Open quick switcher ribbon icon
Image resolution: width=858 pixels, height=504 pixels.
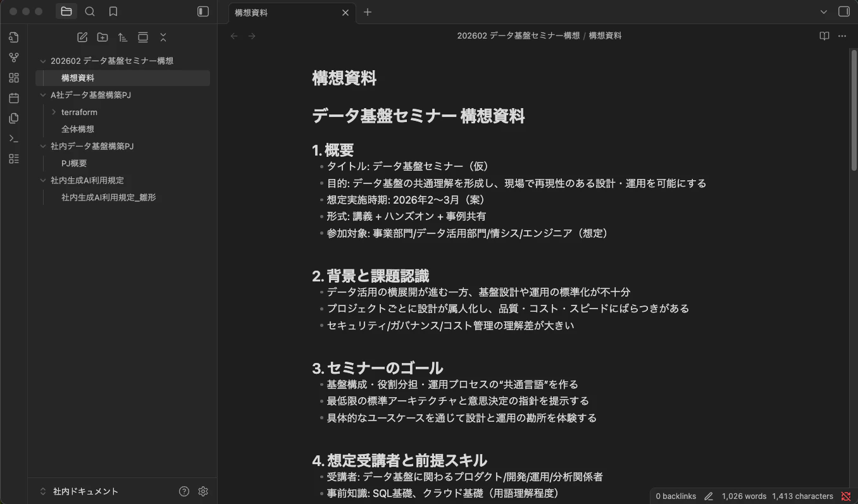coord(14,37)
